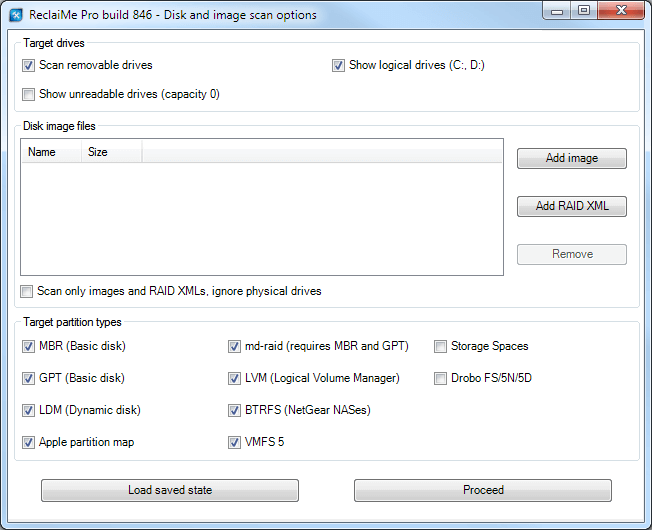The image size is (652, 530).
Task: Click Load saved state button
Action: coord(170,491)
